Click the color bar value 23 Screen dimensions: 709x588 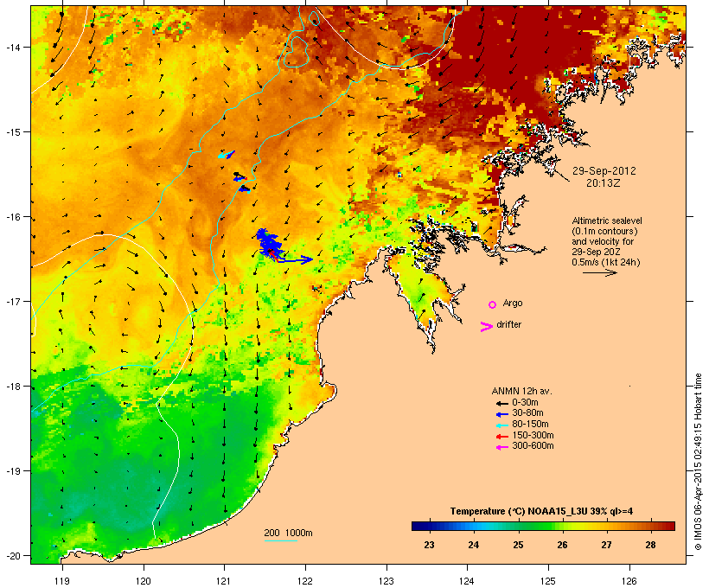pyautogui.click(x=429, y=545)
